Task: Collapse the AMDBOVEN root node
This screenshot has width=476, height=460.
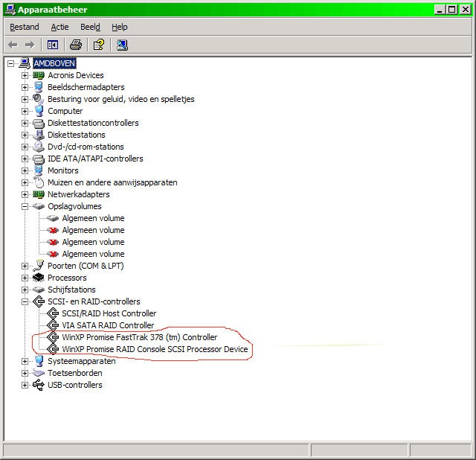Action: [10, 63]
